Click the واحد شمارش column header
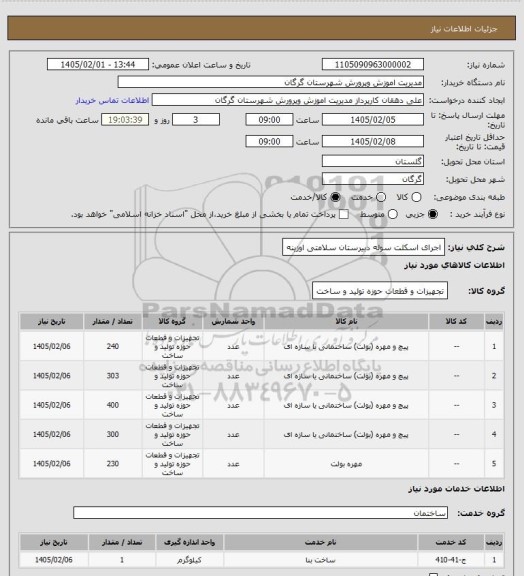 click(233, 321)
